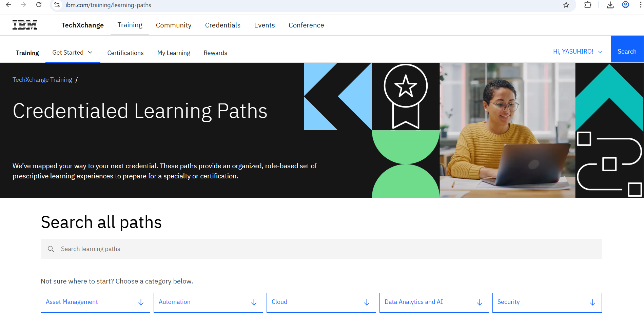Open the browser profile avatar icon
The height and width of the screenshot is (313, 644).
tap(625, 5)
